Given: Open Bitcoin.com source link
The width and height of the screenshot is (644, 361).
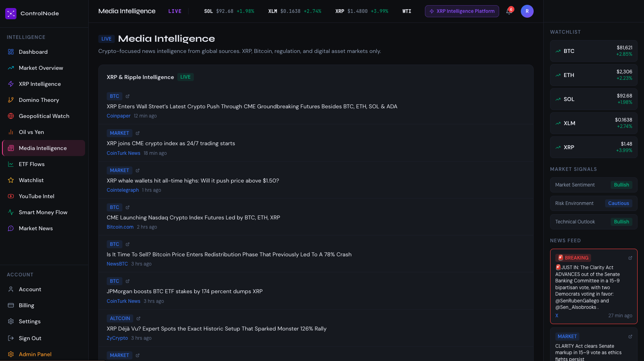Looking at the screenshot, I should (120, 227).
